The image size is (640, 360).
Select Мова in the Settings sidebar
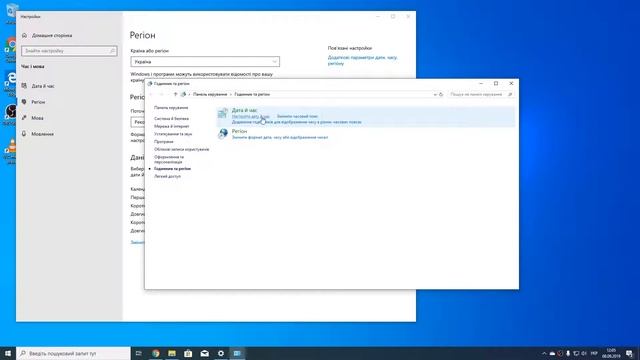tap(37, 118)
